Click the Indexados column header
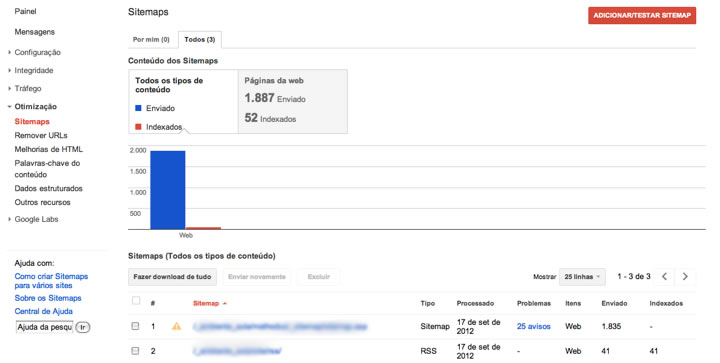 pyautogui.click(x=666, y=303)
